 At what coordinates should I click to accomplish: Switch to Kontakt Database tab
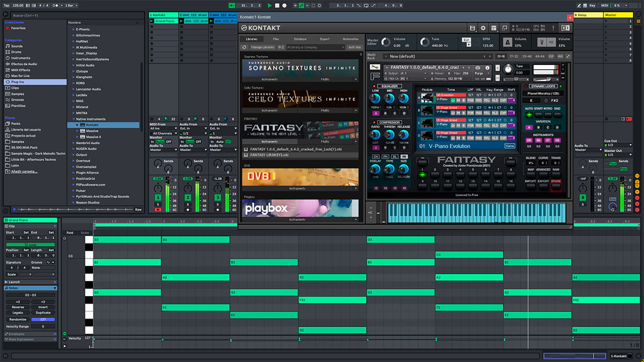(x=301, y=39)
